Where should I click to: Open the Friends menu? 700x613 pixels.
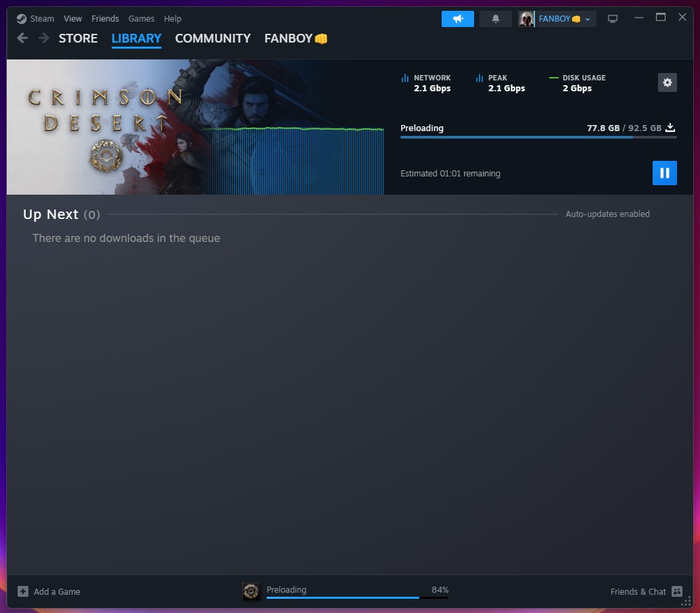106,19
